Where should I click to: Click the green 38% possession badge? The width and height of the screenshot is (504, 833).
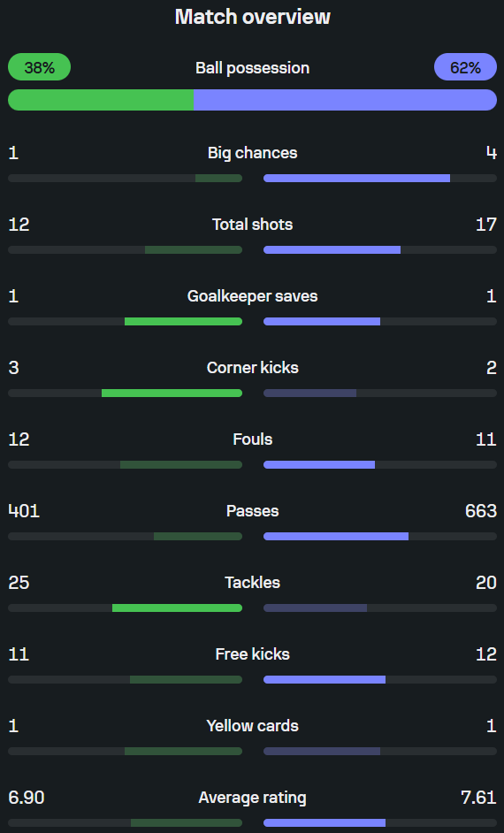pyautogui.click(x=39, y=67)
